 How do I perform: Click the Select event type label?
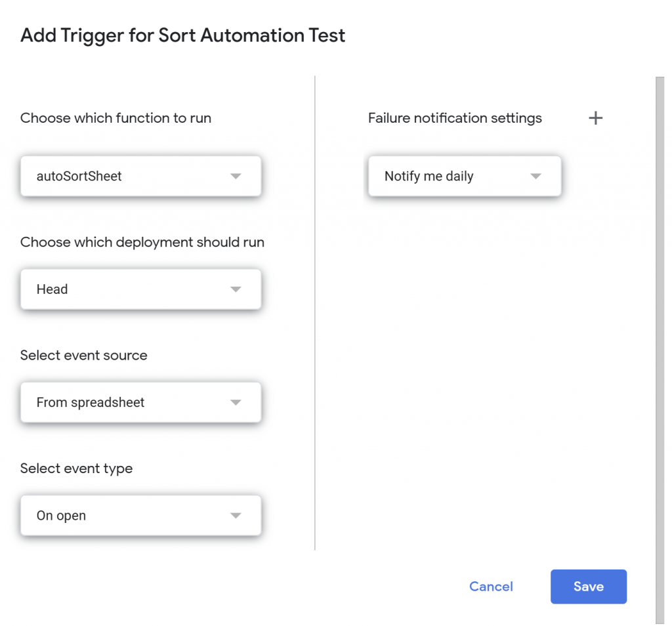click(76, 469)
